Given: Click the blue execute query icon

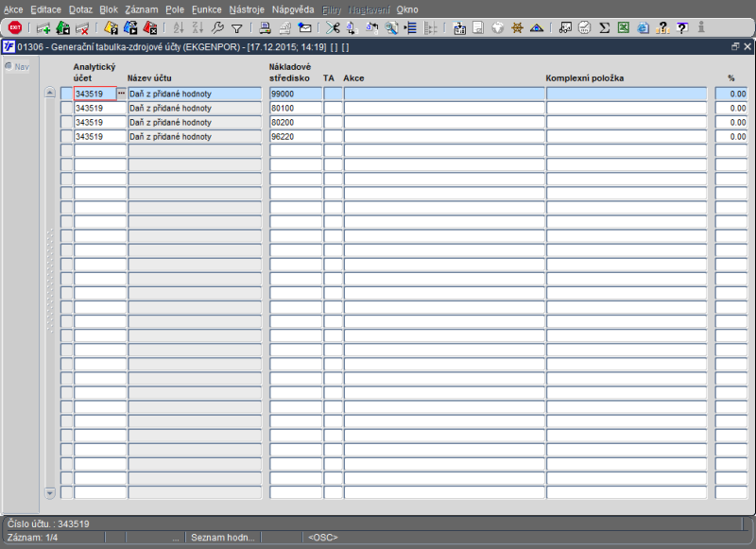Looking at the screenshot, I should click(x=130, y=28).
